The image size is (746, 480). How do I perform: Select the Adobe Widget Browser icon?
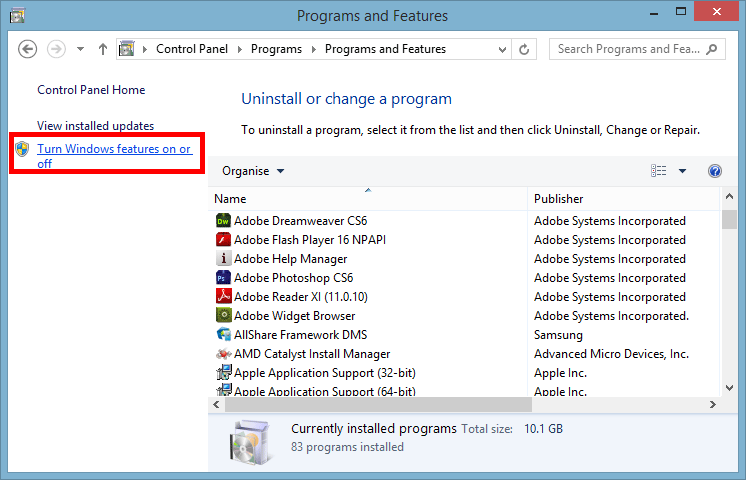pyautogui.click(x=223, y=315)
